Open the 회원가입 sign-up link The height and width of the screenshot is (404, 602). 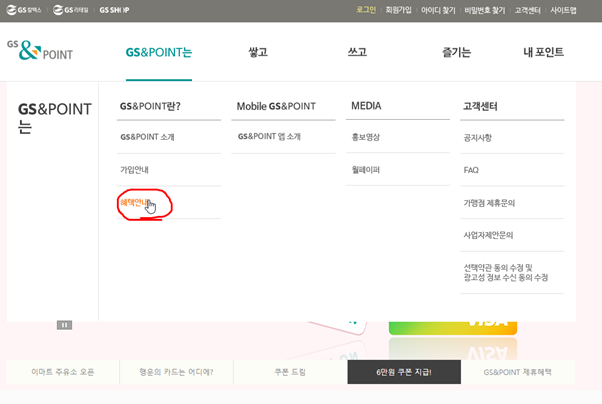coord(398,10)
